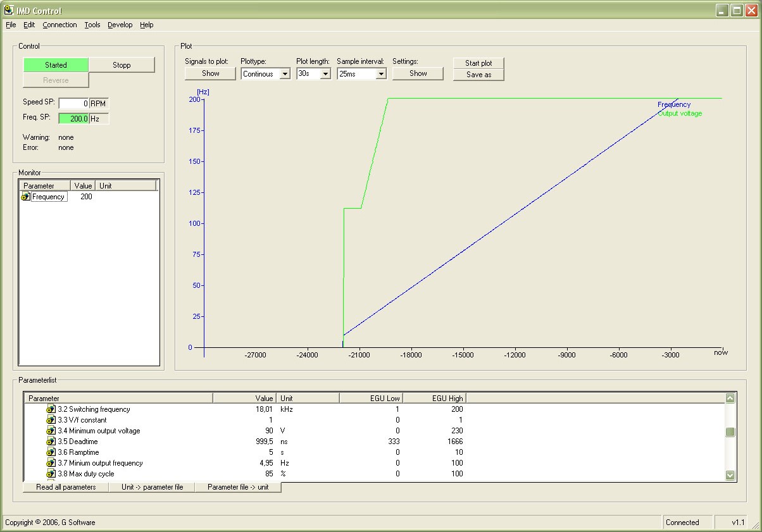Click the parameter list scrollbar down arrow
Viewport: 762px width, 532px height.
click(x=730, y=475)
